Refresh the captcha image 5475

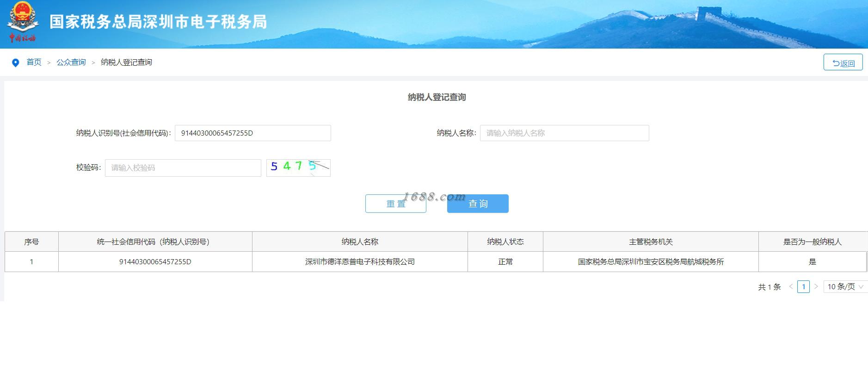[298, 168]
